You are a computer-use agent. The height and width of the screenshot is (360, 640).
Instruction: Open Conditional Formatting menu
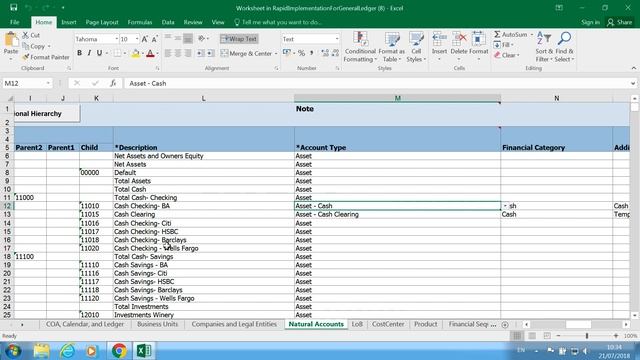(360, 47)
